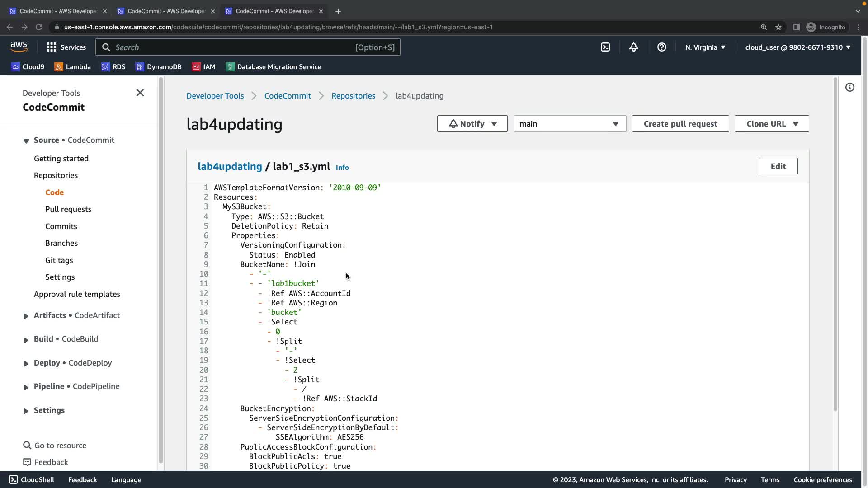Switch to the second CodeCommit browser tab

tap(166, 11)
